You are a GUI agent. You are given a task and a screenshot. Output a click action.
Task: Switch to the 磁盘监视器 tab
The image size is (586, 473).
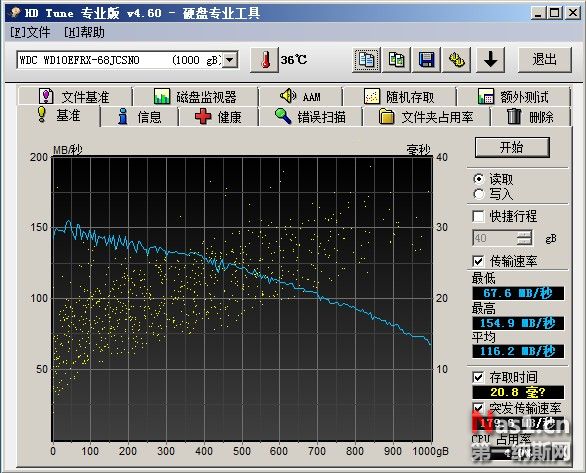click(195, 97)
